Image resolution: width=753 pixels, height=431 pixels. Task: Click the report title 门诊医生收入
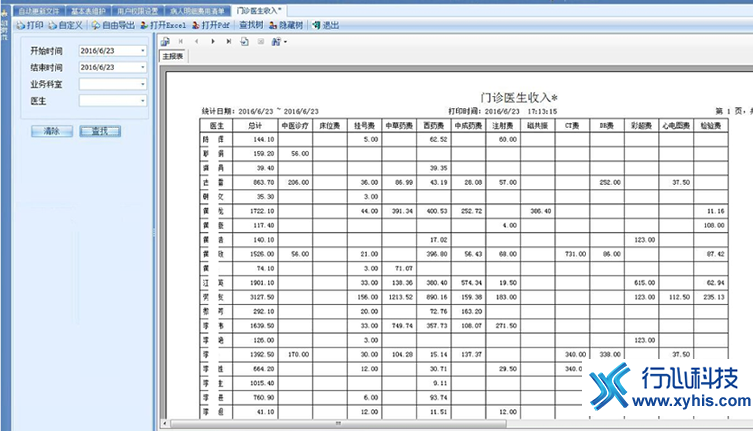point(519,98)
